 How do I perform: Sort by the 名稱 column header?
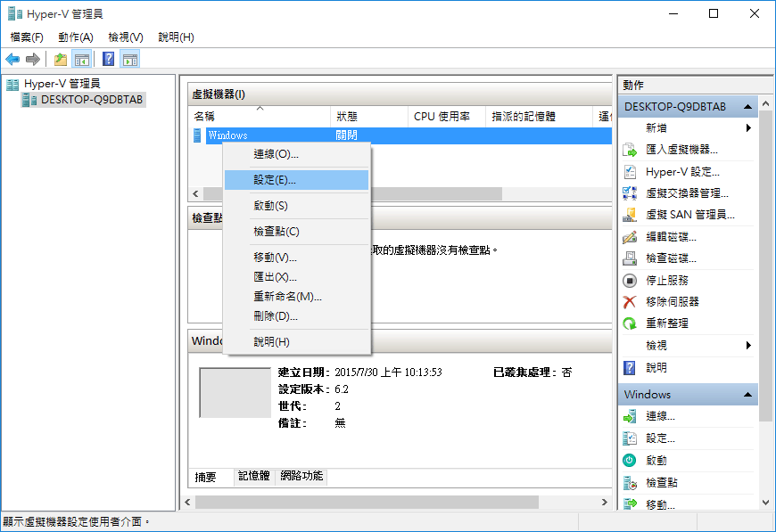click(x=260, y=117)
